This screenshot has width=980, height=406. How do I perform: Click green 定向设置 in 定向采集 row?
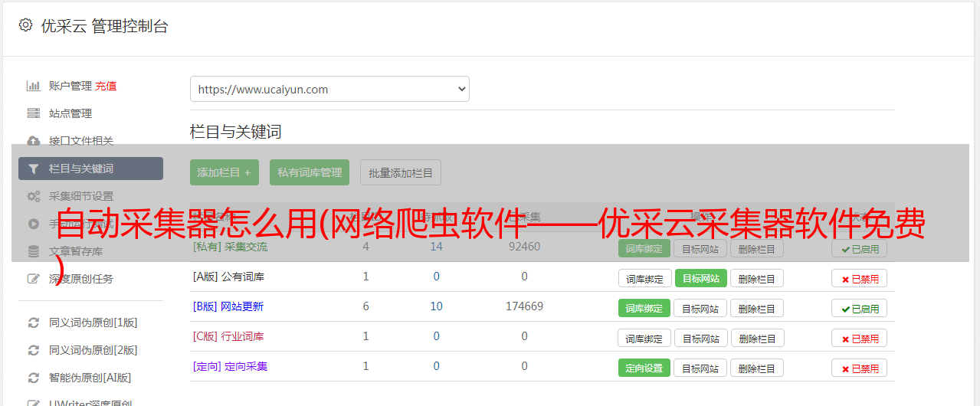pos(644,368)
